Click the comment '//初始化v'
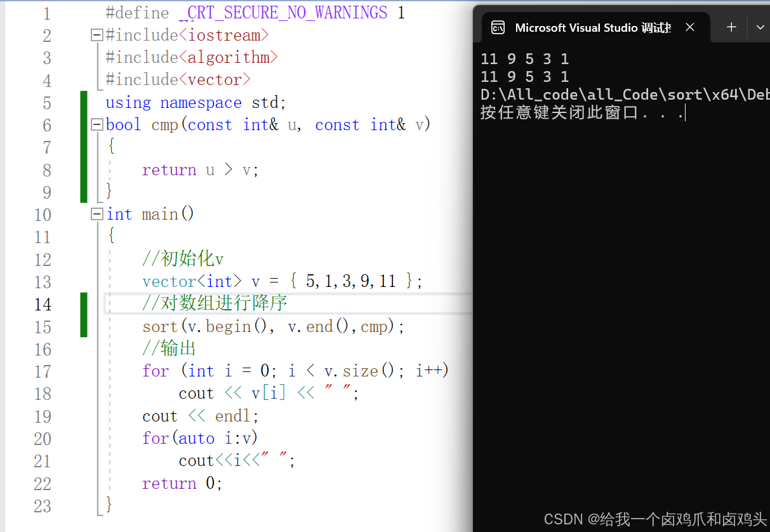 pos(183,259)
